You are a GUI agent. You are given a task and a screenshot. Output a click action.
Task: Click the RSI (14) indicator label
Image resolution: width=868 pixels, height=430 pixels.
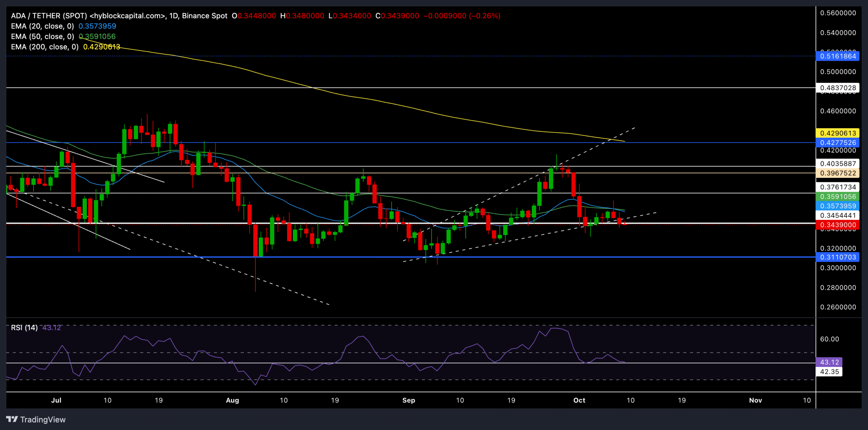24,327
